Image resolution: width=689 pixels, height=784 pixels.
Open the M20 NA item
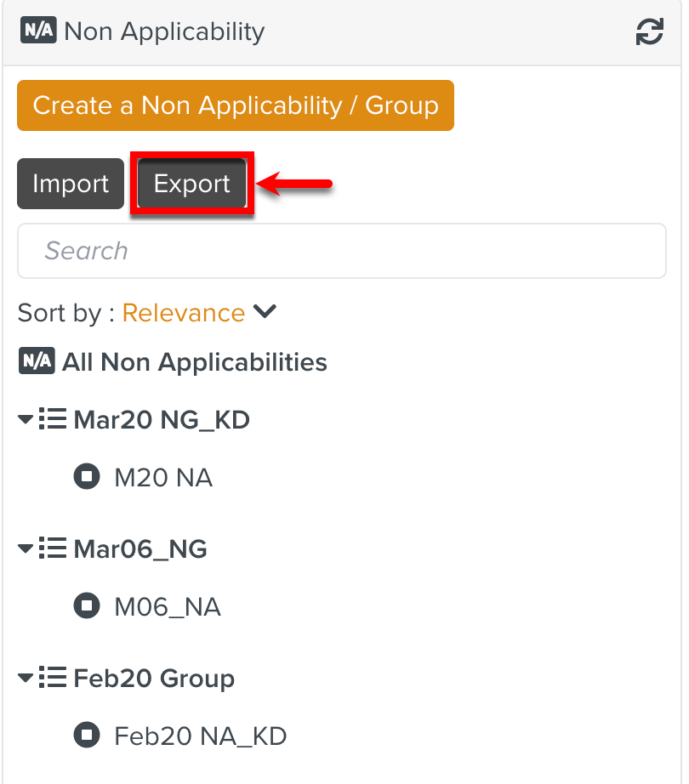coord(163,477)
